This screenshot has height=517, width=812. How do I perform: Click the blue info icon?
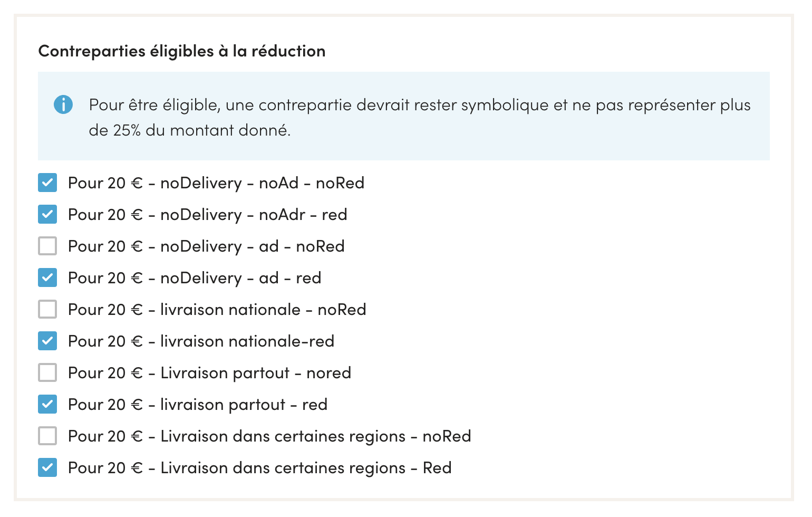coord(63,104)
